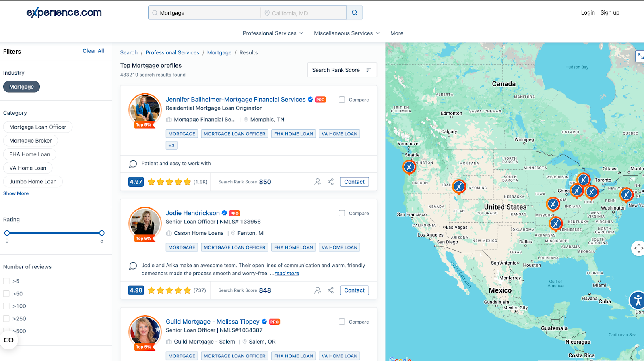Click Jodie Hendrickson profile photo
644x361 pixels.
145,223
